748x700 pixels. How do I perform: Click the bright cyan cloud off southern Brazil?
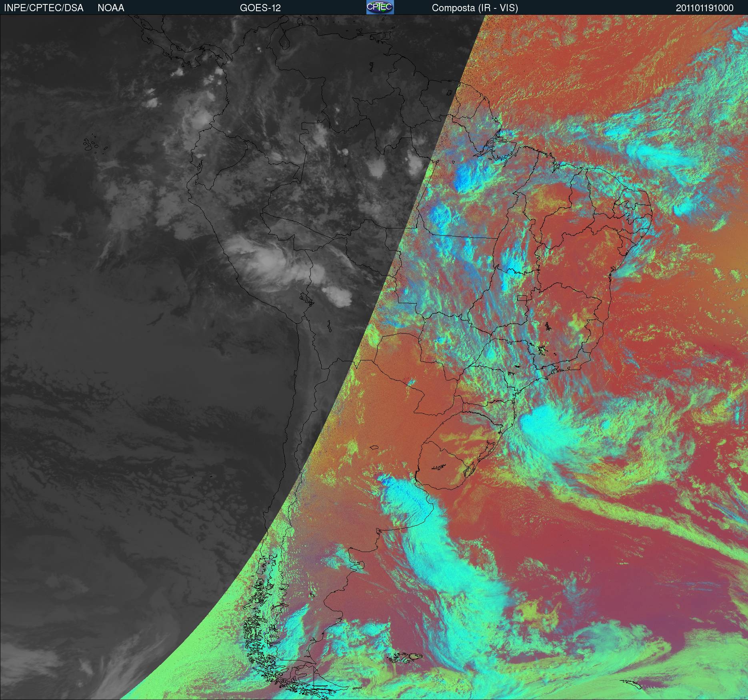click(x=548, y=426)
